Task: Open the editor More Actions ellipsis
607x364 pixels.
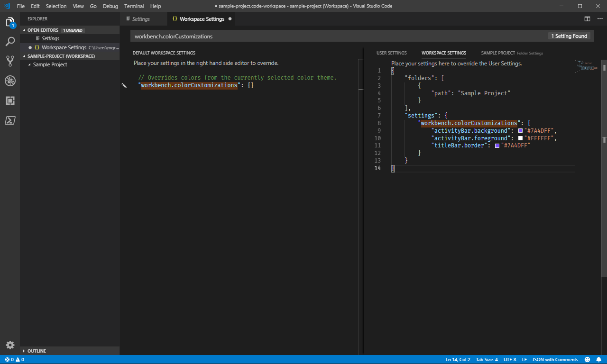Action: pyautogui.click(x=599, y=19)
